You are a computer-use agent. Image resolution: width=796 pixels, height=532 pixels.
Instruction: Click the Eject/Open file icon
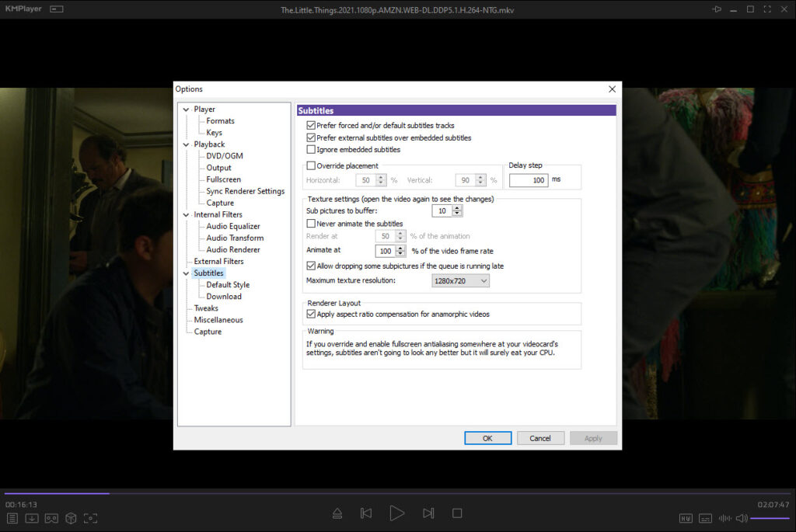337,513
